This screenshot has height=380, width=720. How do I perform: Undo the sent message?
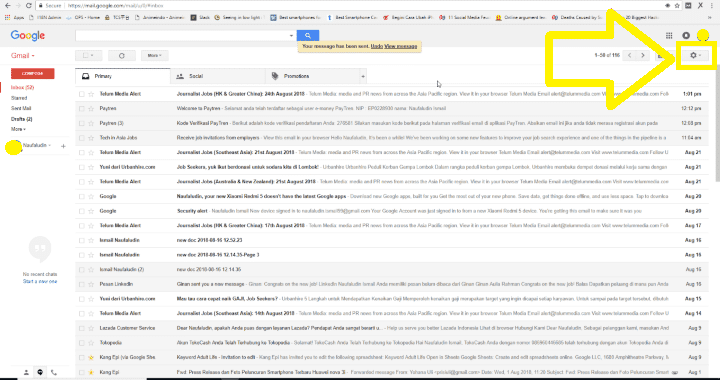377,46
